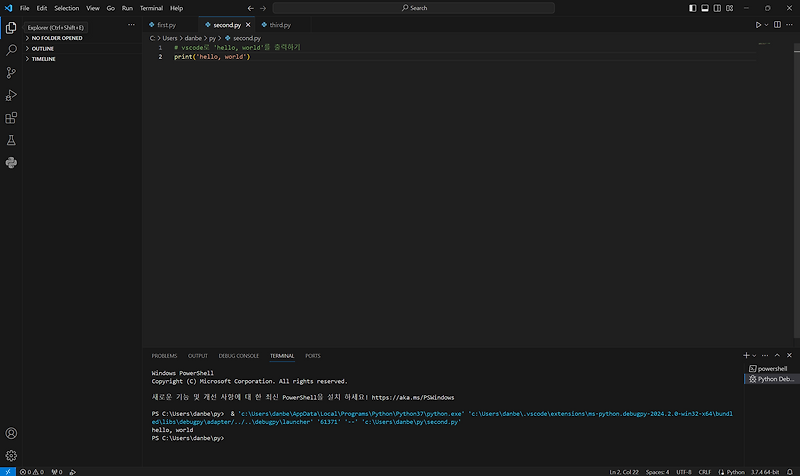Toggle secondary side bar visibility
The width and height of the screenshot is (800, 476).
pos(717,8)
